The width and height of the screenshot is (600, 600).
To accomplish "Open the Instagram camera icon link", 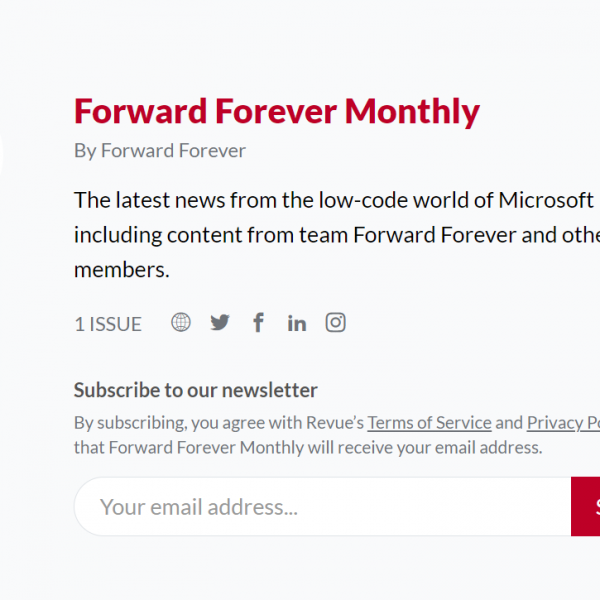I will click(x=336, y=322).
